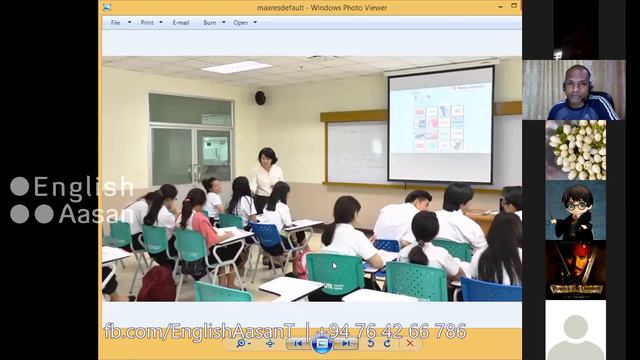Image resolution: width=640 pixels, height=360 pixels.
Task: Click the E-mail toolbar item
Action: click(180, 22)
